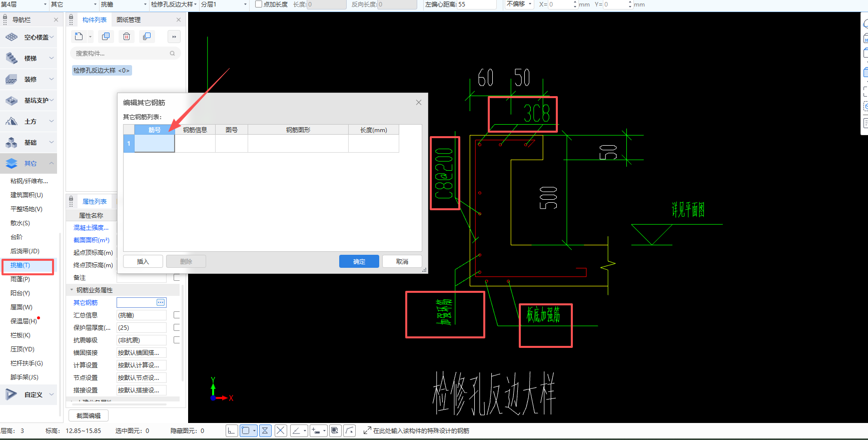The image size is (868, 440).
Task: Open the category dropdown showing 其它
Action: click(74, 4)
